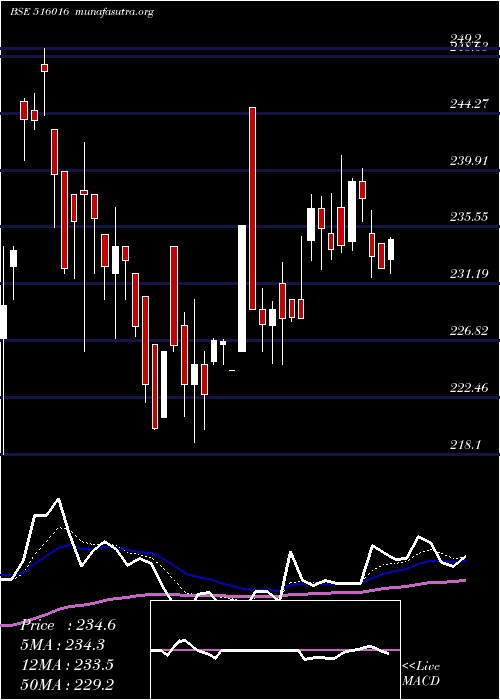Select the 239.91 price level label
The height and width of the screenshot is (700, 500).
pyautogui.click(x=469, y=161)
